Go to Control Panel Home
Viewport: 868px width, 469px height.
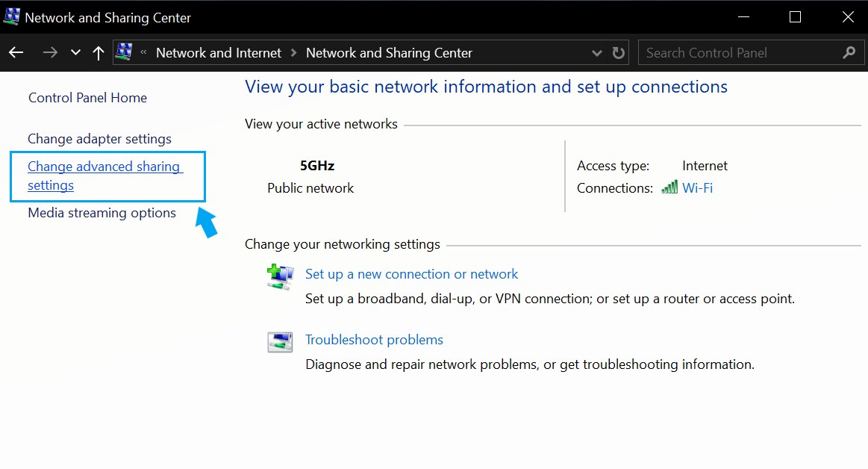tap(87, 97)
